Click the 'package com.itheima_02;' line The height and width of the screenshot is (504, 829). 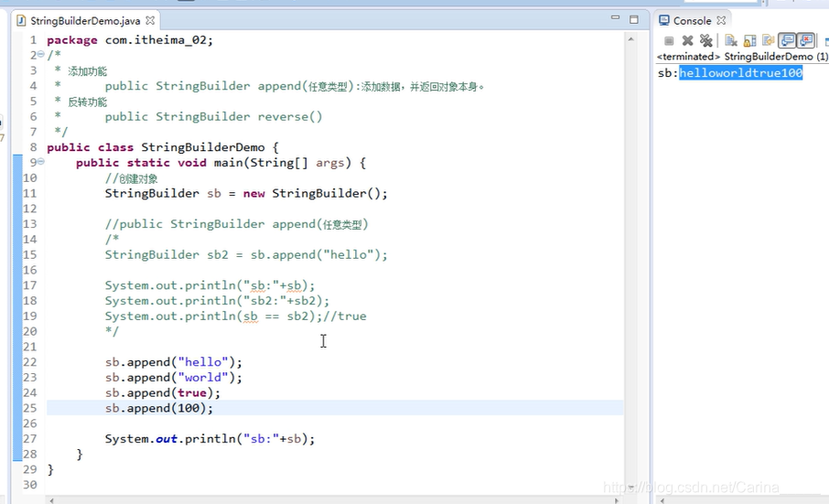pyautogui.click(x=130, y=40)
